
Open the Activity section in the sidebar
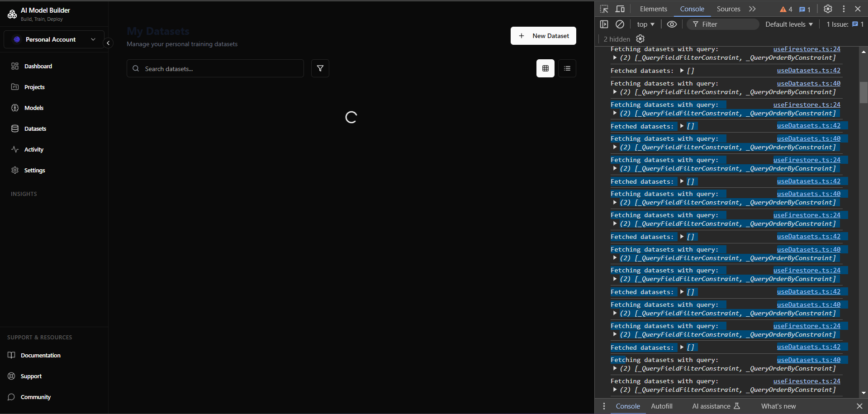[x=34, y=149]
